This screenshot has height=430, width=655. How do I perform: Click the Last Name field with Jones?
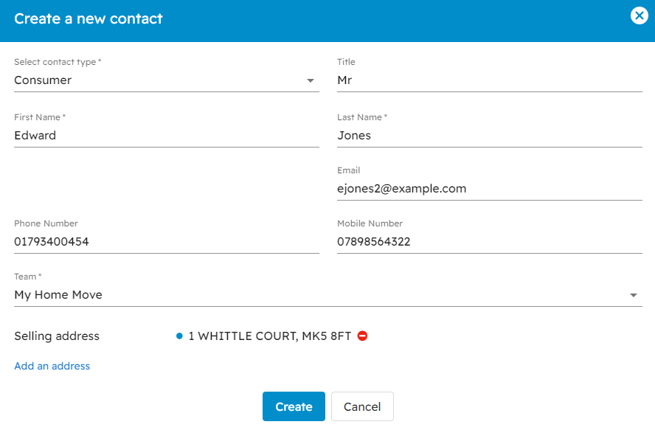pyautogui.click(x=488, y=135)
